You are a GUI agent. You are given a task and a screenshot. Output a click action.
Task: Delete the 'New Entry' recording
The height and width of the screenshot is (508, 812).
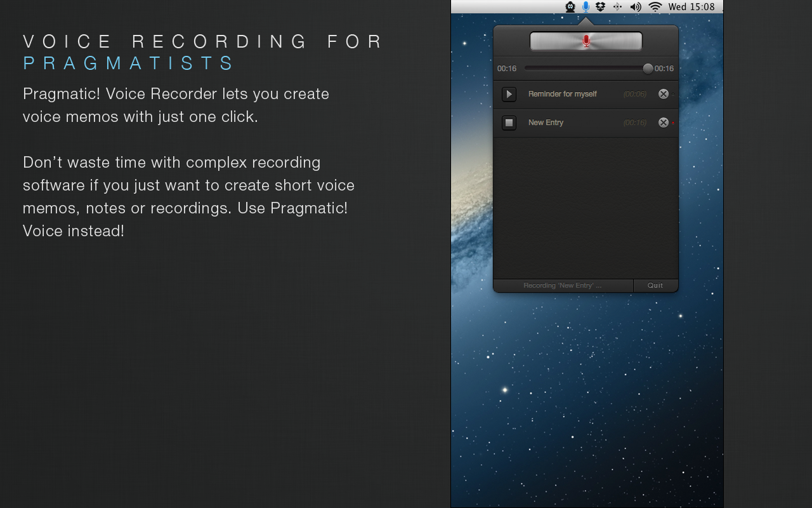tap(664, 123)
